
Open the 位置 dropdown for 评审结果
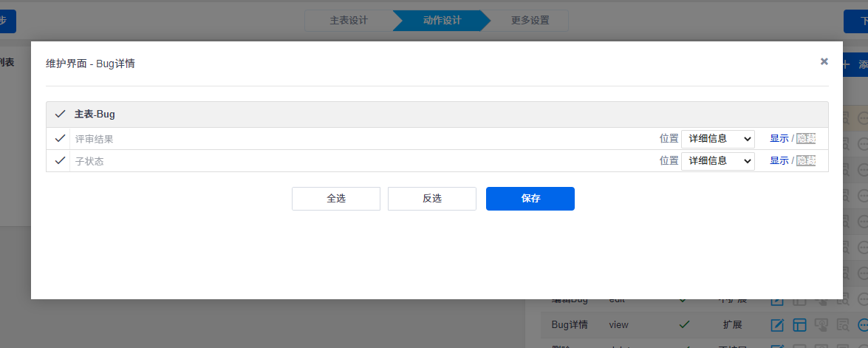click(718, 138)
